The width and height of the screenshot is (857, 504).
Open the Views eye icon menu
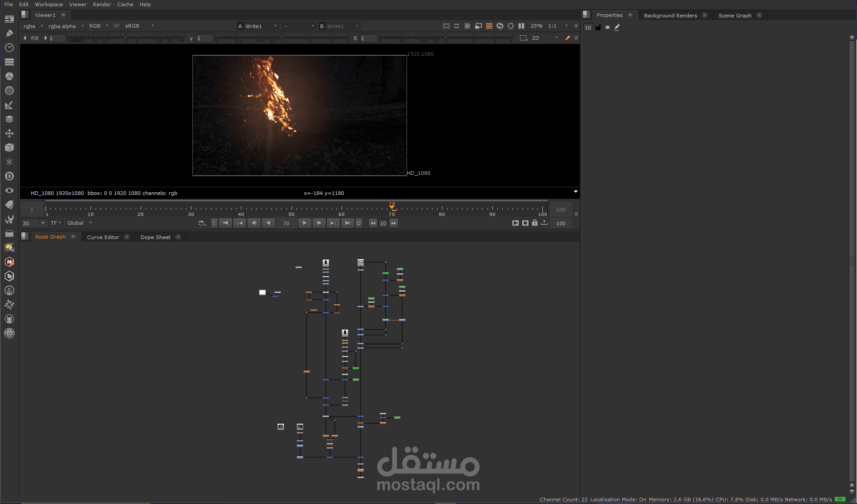(9, 190)
